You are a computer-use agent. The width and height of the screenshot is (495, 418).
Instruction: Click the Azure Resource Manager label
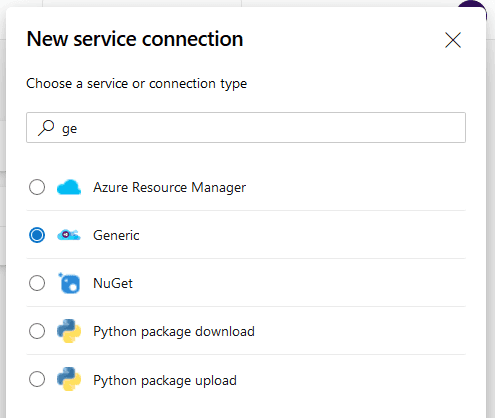pyautogui.click(x=169, y=187)
